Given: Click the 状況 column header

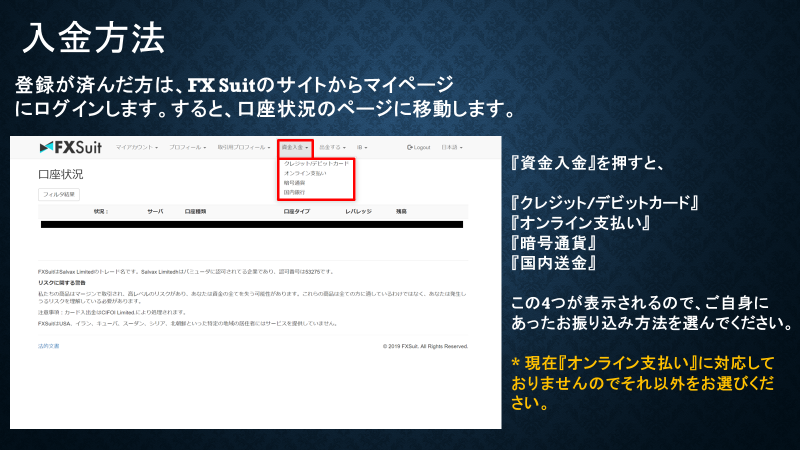Looking at the screenshot, I should coord(101,211).
